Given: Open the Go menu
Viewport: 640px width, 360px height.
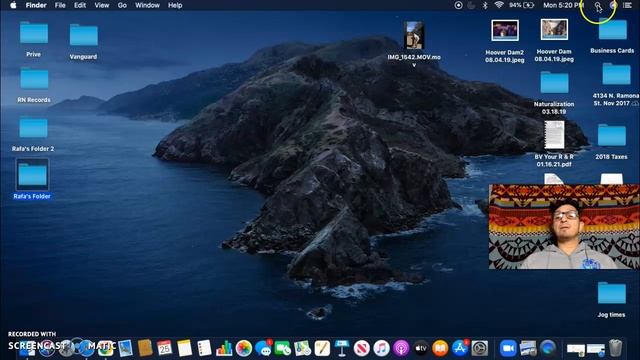Looking at the screenshot, I should (x=122, y=5).
